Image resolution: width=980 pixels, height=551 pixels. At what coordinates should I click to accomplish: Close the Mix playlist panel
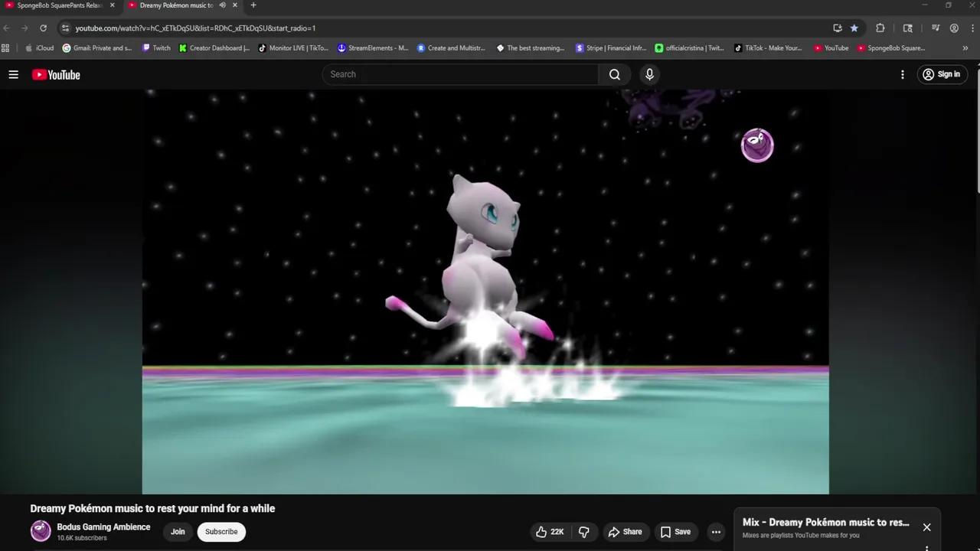[926, 527]
